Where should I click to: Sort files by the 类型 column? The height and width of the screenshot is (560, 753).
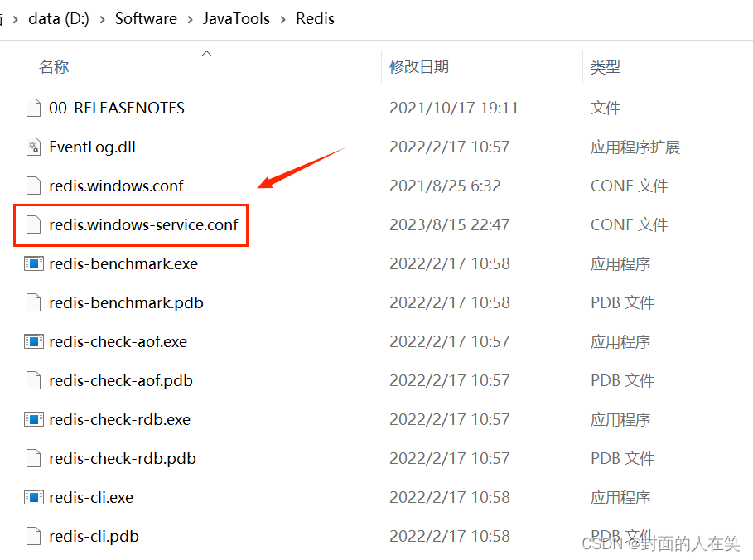coord(606,66)
